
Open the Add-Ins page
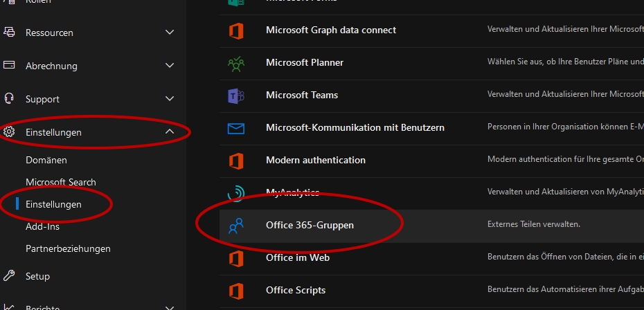pos(42,226)
